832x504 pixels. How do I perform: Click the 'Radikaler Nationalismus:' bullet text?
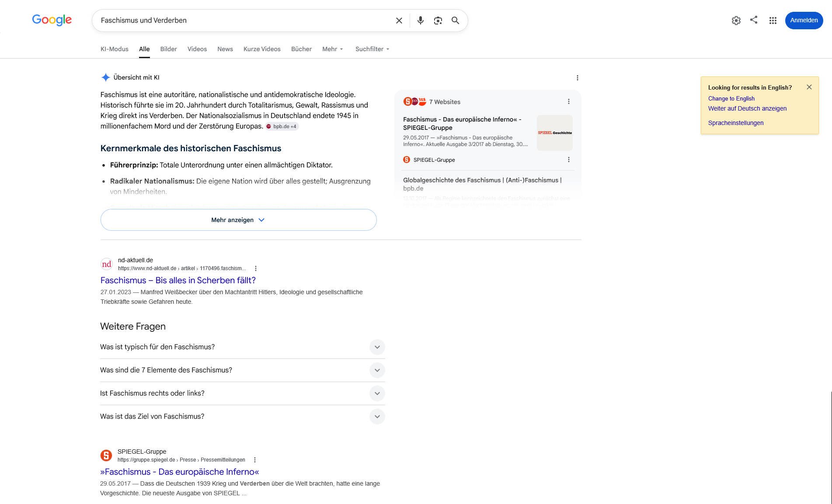tap(152, 181)
